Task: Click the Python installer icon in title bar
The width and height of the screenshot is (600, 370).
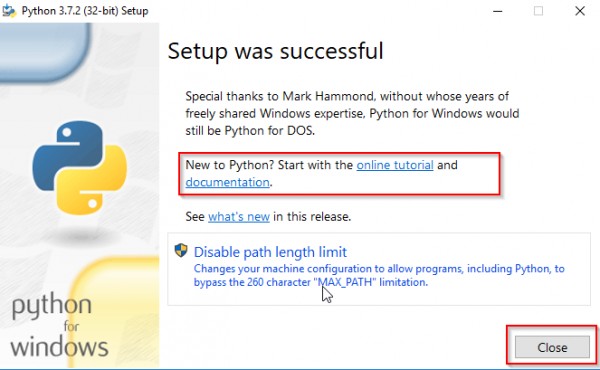Action: (9, 11)
